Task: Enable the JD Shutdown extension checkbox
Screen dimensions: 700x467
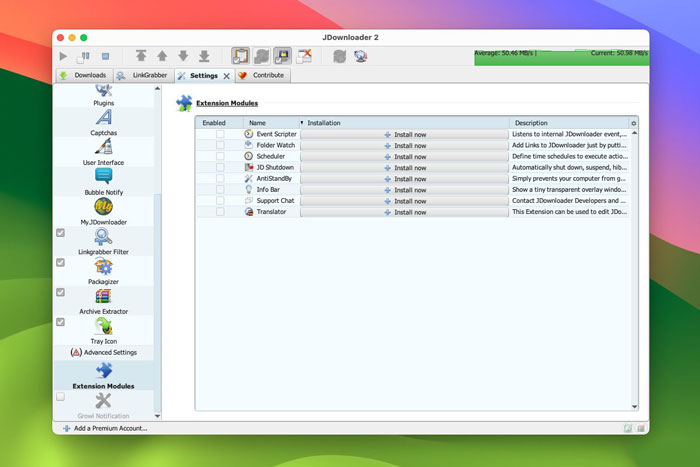Action: pos(220,167)
